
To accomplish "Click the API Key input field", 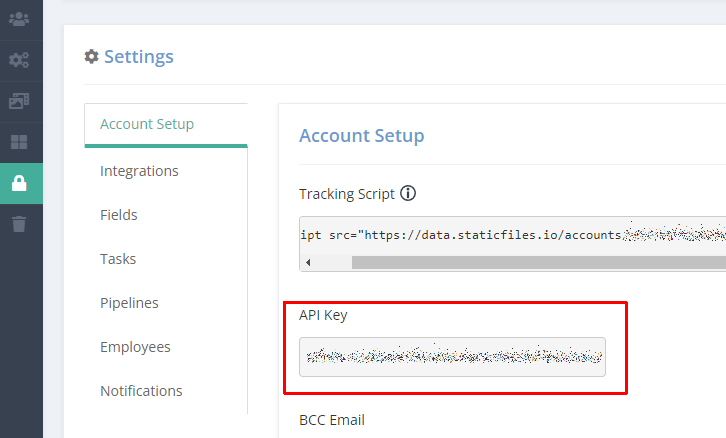I will coord(452,357).
